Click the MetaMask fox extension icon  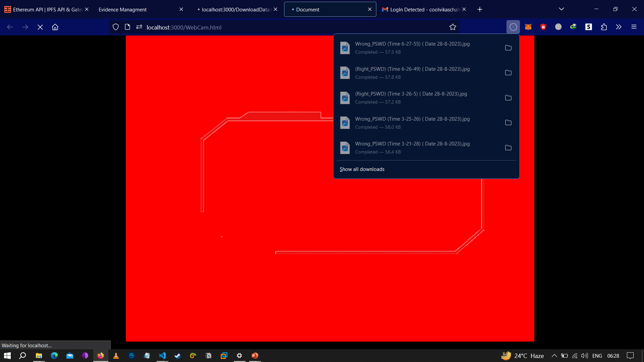(x=528, y=27)
